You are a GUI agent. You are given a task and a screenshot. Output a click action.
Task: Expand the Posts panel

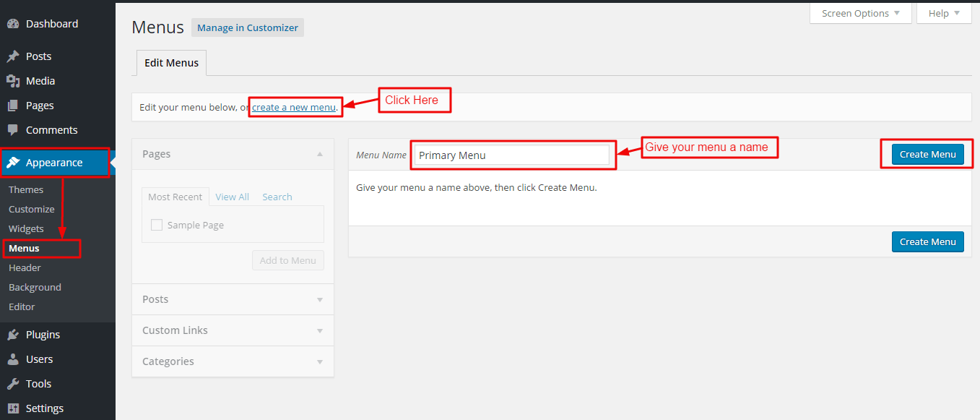click(320, 299)
